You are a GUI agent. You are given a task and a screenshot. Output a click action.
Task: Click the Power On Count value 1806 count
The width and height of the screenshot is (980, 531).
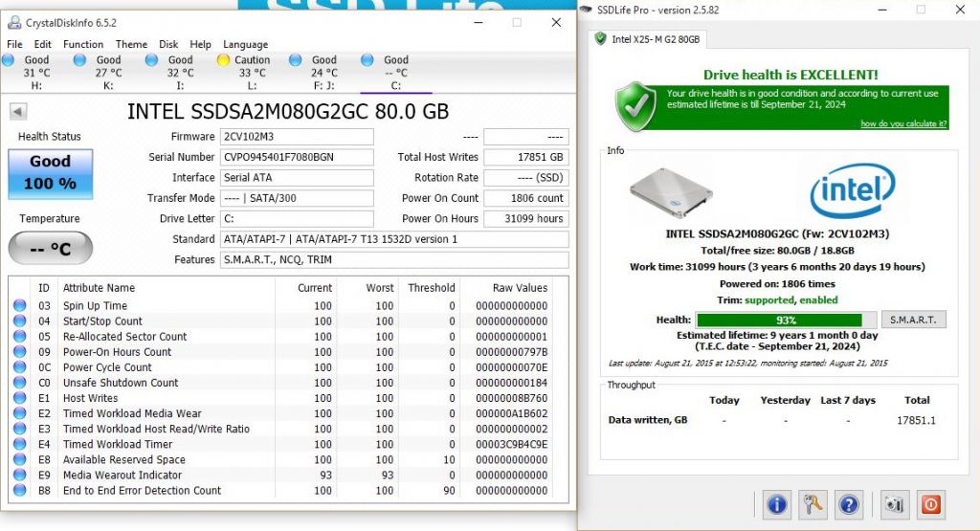(x=526, y=198)
